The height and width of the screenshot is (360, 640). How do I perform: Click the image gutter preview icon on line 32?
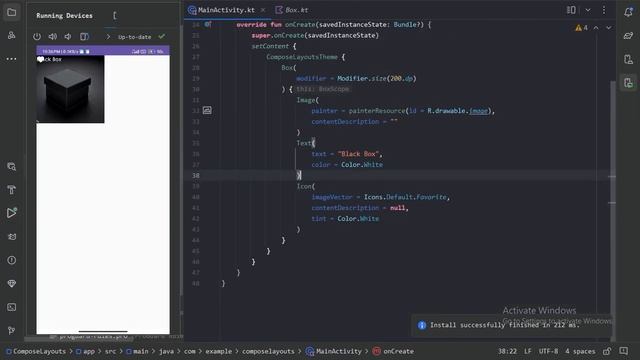click(207, 110)
